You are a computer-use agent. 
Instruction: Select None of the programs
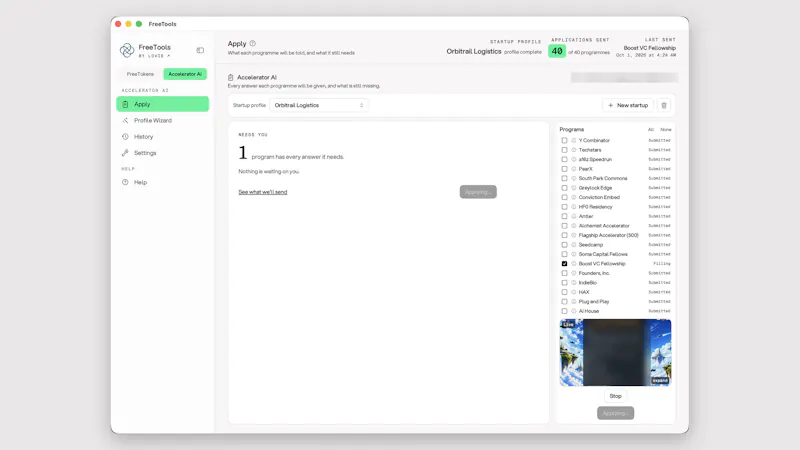coord(666,130)
